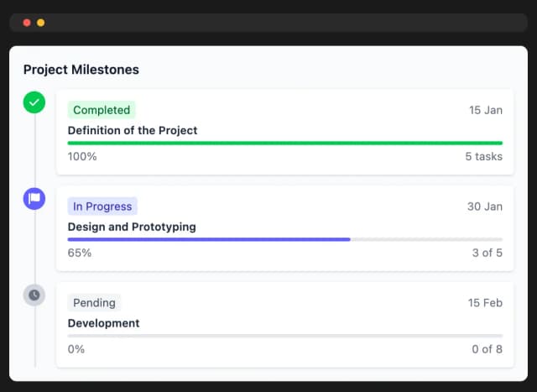The height and width of the screenshot is (392, 537).
Task: Click the 15 Jan due date
Action: [486, 110]
